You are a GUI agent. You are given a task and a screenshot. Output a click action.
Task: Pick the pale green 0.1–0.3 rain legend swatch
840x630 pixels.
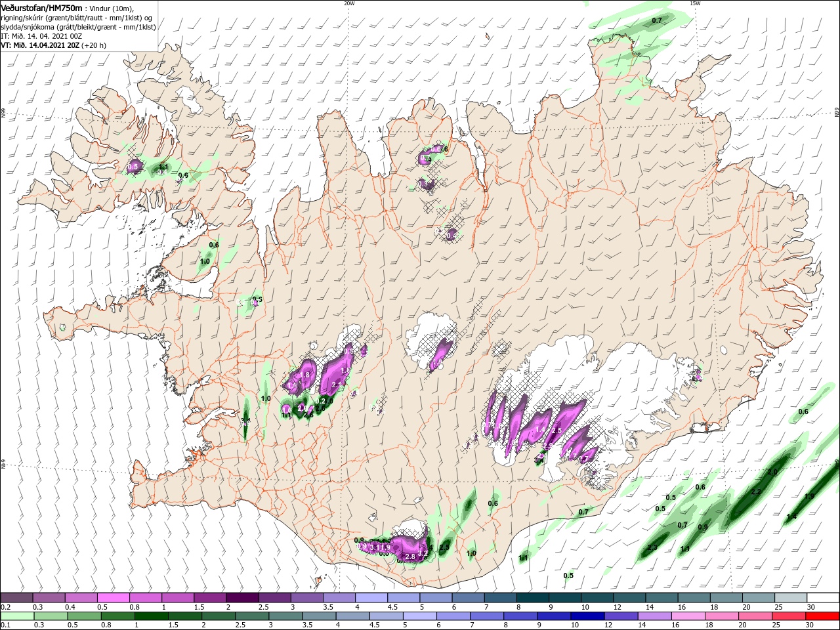pos(17,616)
